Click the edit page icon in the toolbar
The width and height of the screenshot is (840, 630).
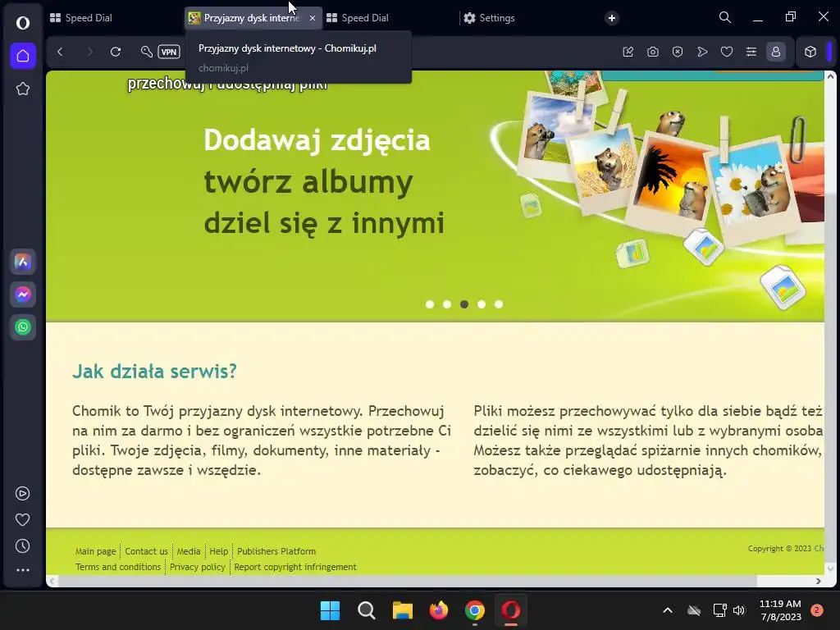tap(628, 52)
